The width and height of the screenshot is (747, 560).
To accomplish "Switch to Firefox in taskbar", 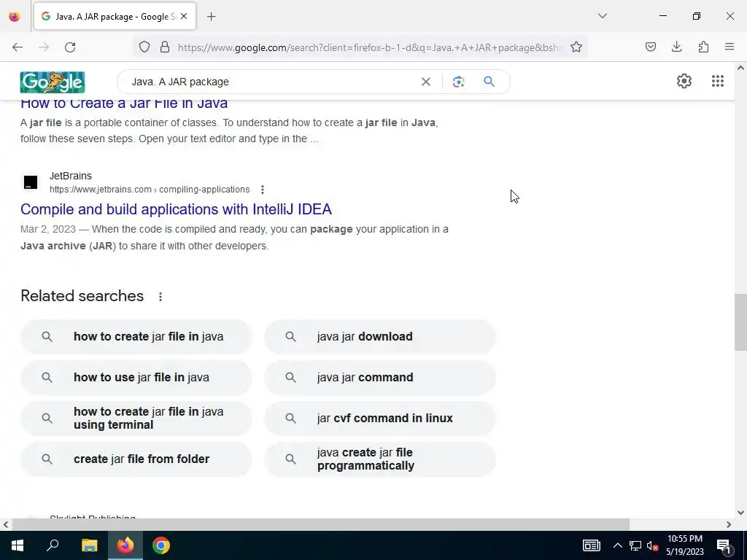I will [x=125, y=545].
